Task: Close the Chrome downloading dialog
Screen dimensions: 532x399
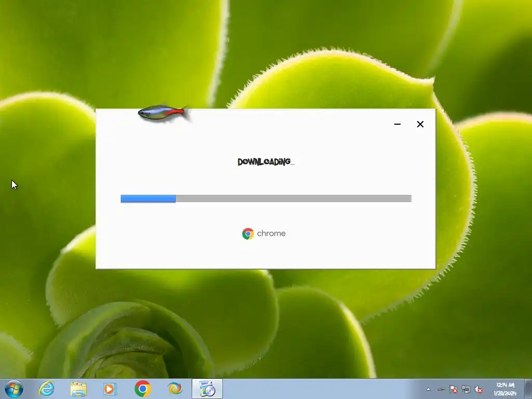Action: [420, 124]
